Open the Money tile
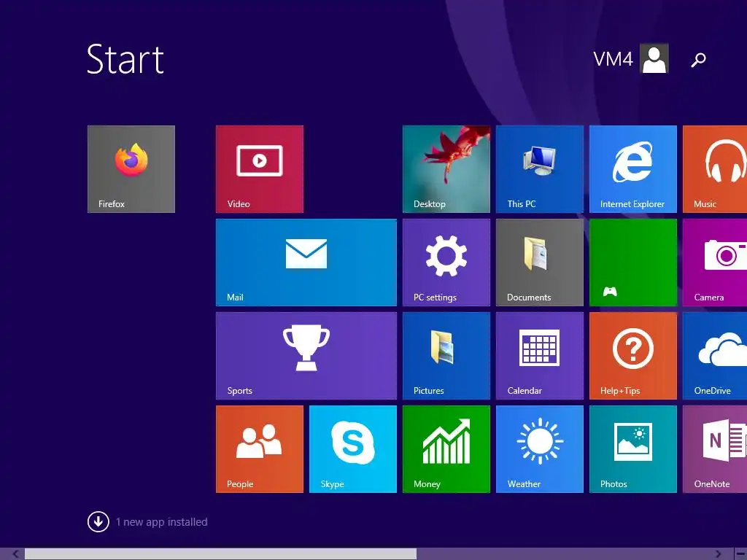The image size is (747, 560). pos(446,449)
